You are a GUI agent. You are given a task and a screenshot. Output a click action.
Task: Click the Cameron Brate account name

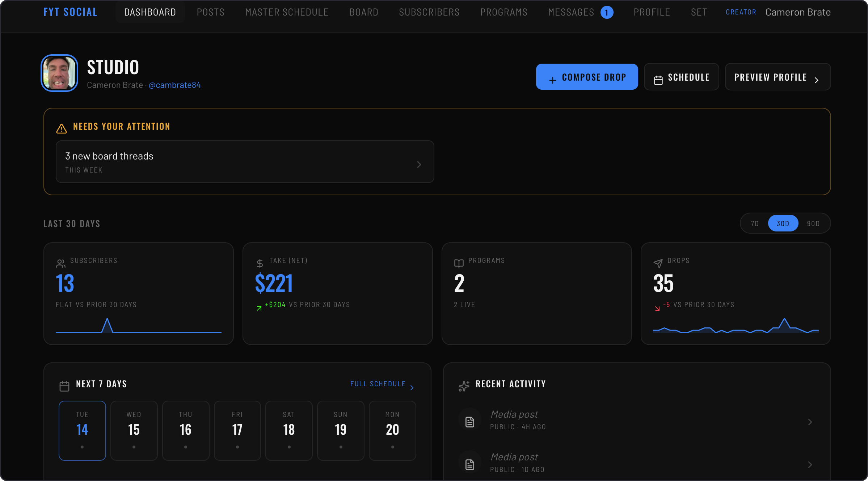(798, 12)
